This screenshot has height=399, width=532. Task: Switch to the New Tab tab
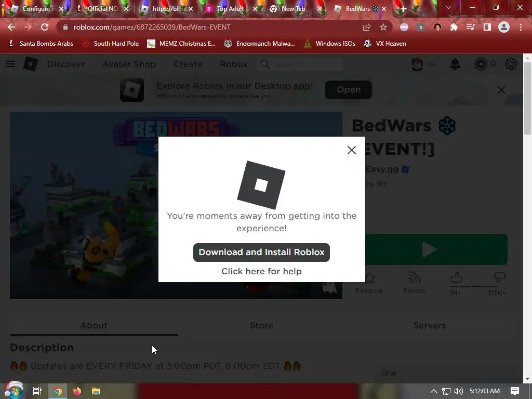292,9
